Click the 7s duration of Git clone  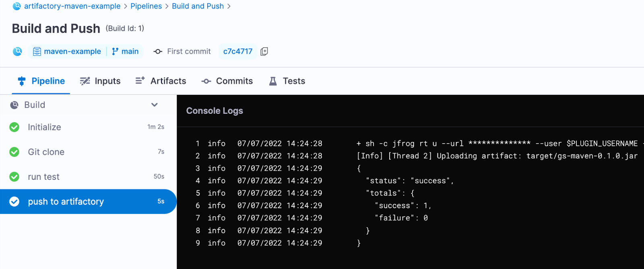(x=161, y=152)
